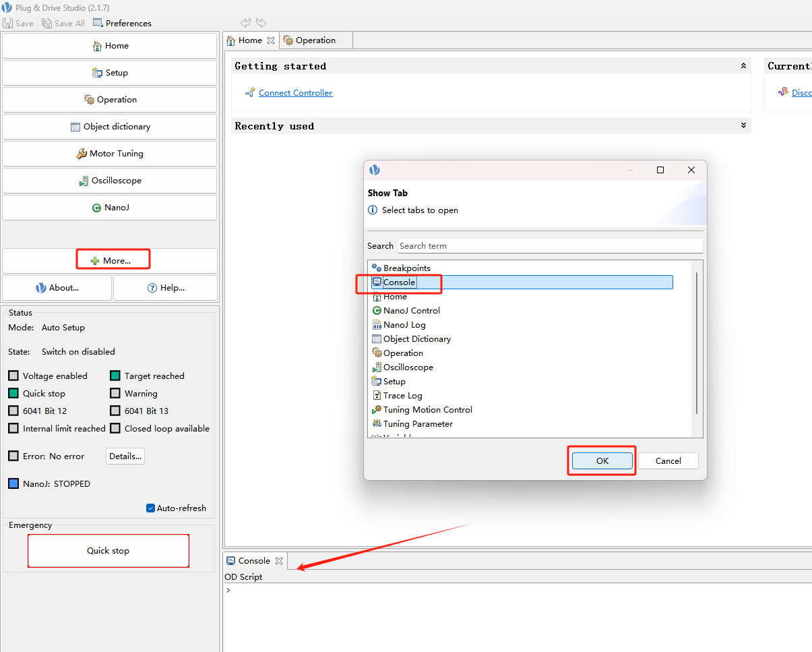
Task: Click the Error Details... button
Action: pyautogui.click(x=125, y=456)
